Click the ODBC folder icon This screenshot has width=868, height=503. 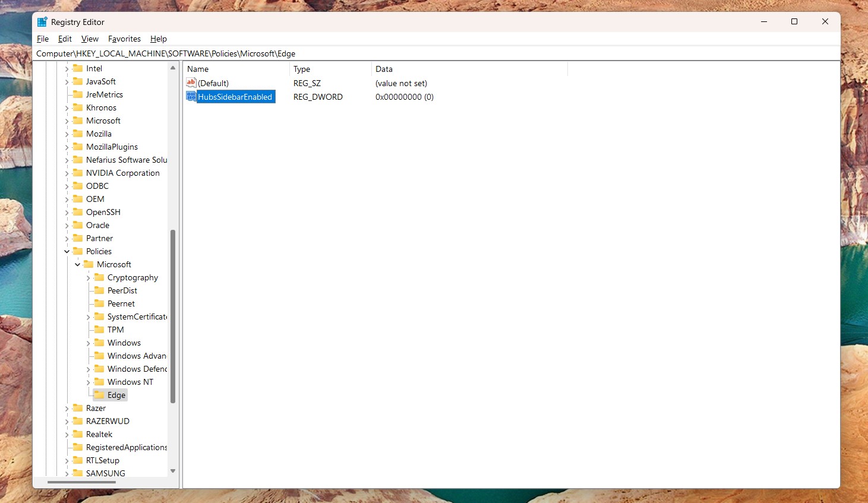click(x=78, y=186)
